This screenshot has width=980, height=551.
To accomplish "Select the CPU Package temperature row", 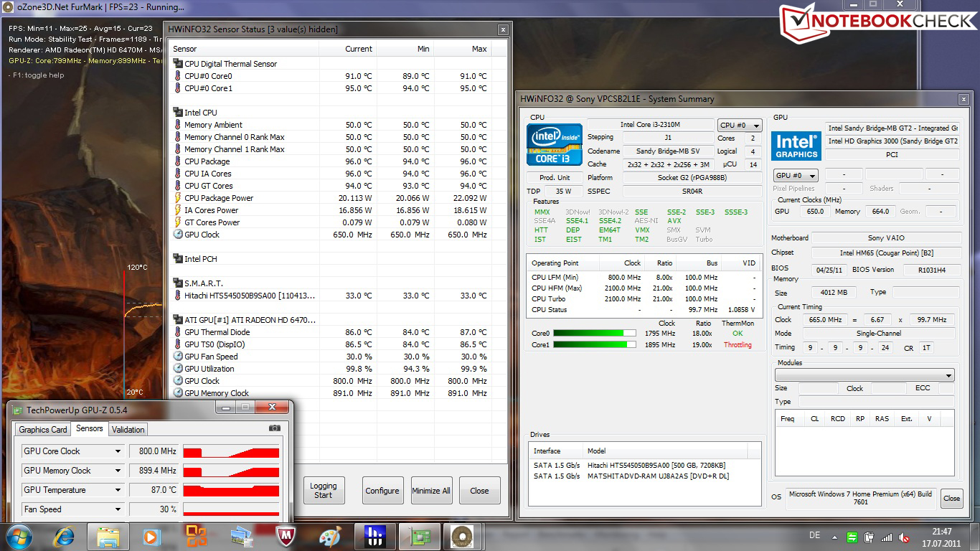I will pos(331,161).
